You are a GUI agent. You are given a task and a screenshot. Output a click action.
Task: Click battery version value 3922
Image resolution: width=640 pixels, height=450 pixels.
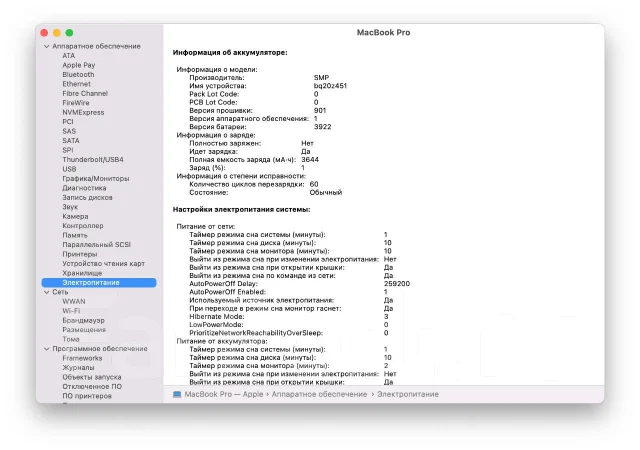tap(322, 127)
